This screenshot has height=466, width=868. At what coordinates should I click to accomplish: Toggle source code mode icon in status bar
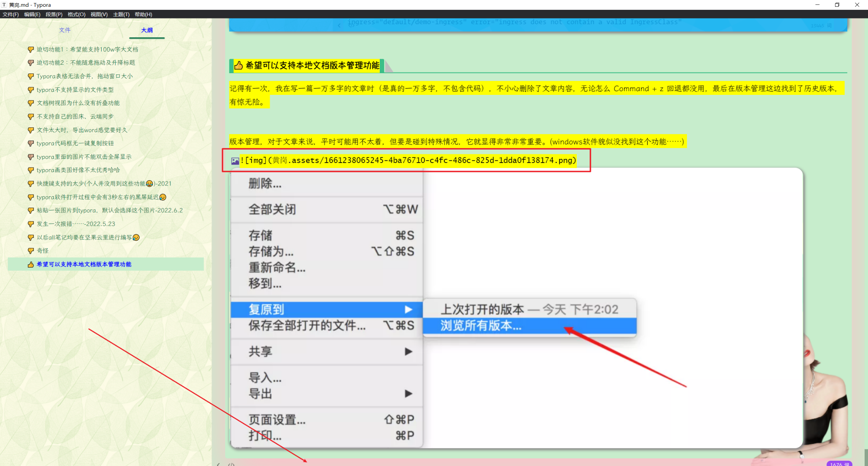[231, 464]
